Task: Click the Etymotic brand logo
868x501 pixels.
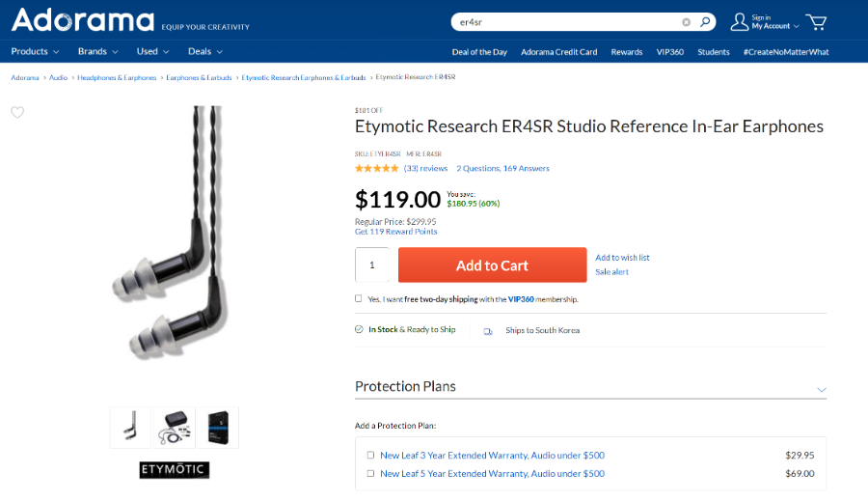Action: 175,470
